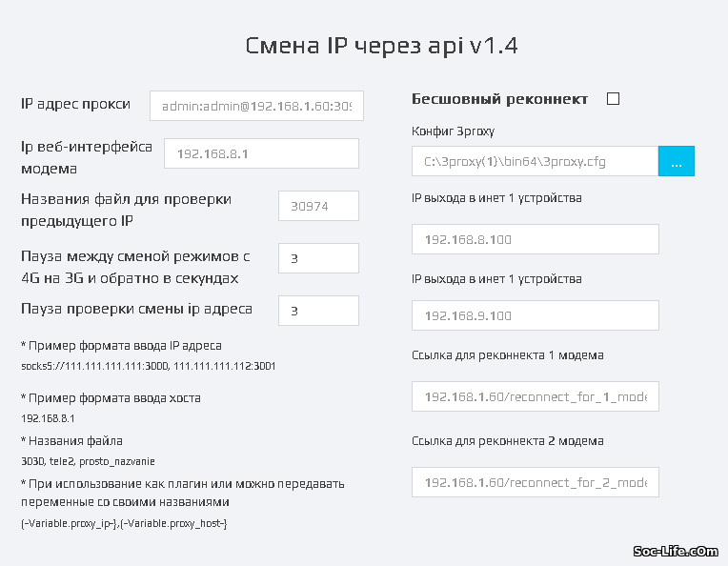Click the Конфиг 3proxy label
728x566 pixels.
pyautogui.click(x=453, y=131)
